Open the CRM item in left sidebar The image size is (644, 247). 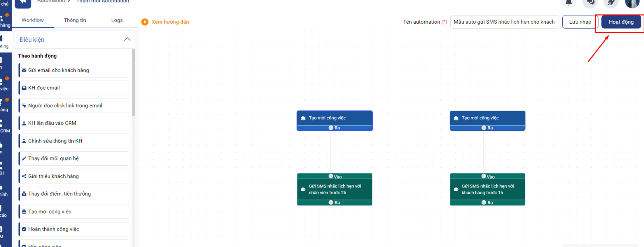pos(4,126)
